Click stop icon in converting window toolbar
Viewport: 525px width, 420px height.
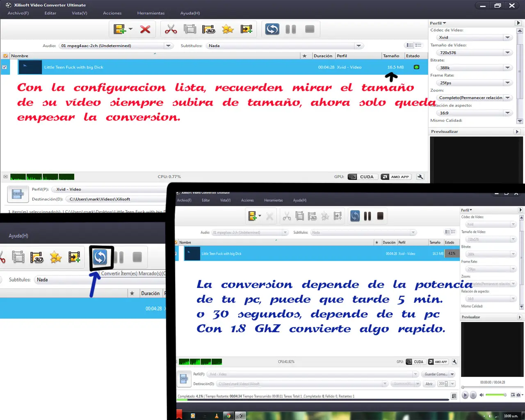tap(380, 216)
